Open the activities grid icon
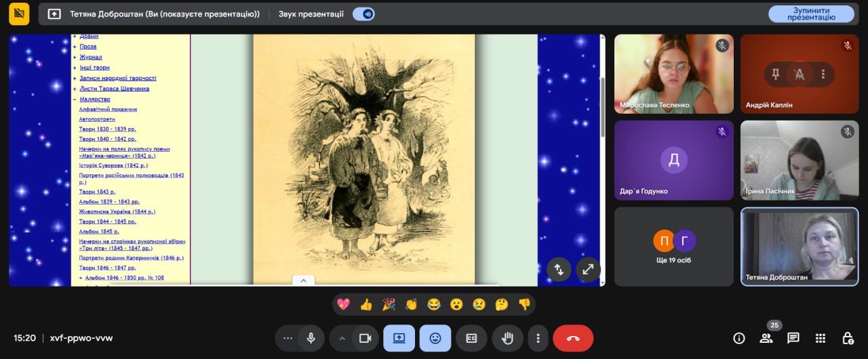The height and width of the screenshot is (359, 868). click(821, 338)
